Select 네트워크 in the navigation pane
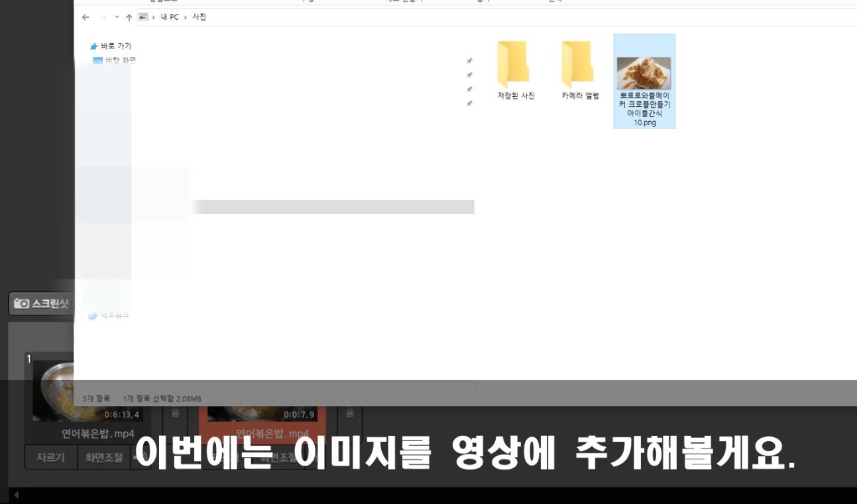 pyautogui.click(x=109, y=316)
